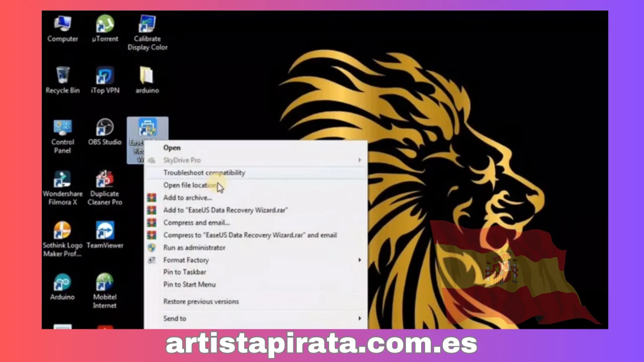Choose Restore previous versions
This screenshot has width=644, height=362.
(201, 302)
